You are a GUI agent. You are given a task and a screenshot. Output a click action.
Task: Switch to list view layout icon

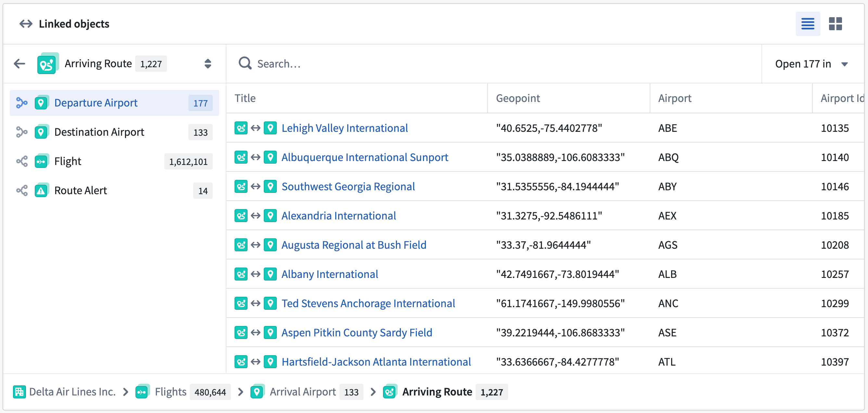click(x=807, y=24)
